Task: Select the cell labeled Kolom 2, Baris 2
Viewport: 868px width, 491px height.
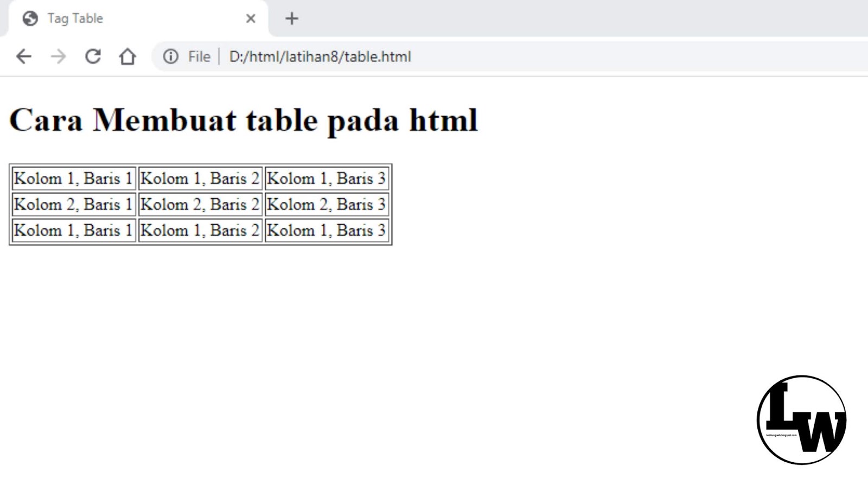Action: pyautogui.click(x=200, y=205)
